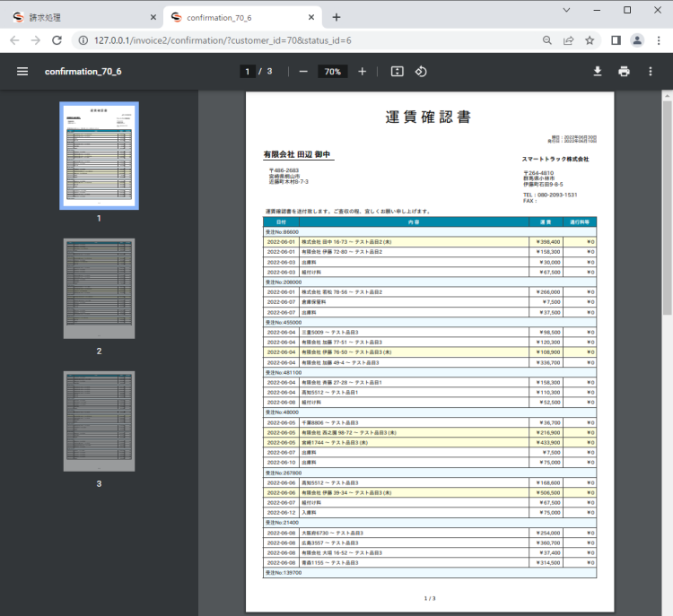Image resolution: width=673 pixels, height=616 pixels.
Task: Toggle the browser side panel
Action: (616, 40)
